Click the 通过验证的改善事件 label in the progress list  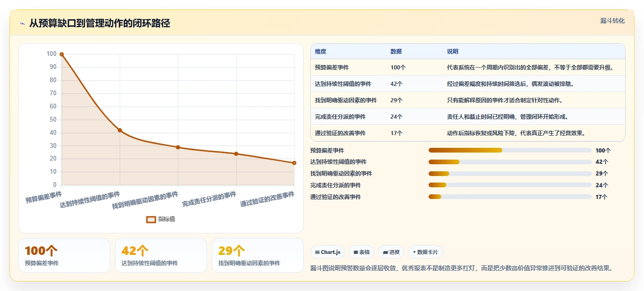tap(336, 197)
